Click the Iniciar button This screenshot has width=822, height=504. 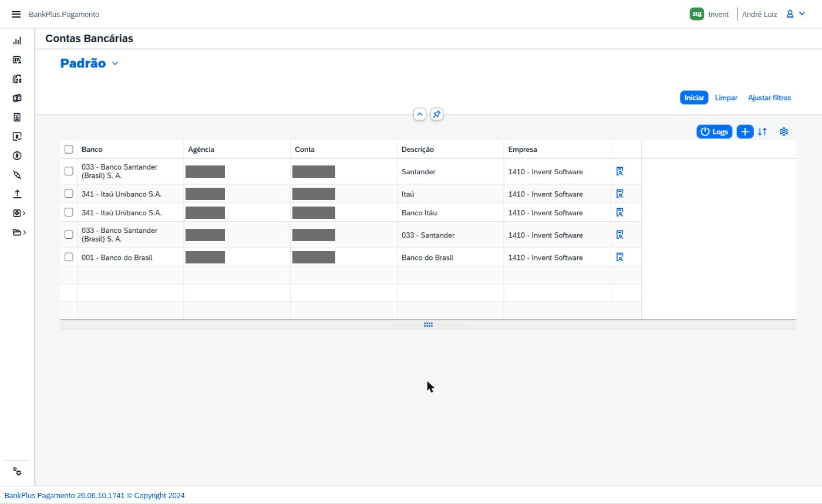pyautogui.click(x=694, y=98)
